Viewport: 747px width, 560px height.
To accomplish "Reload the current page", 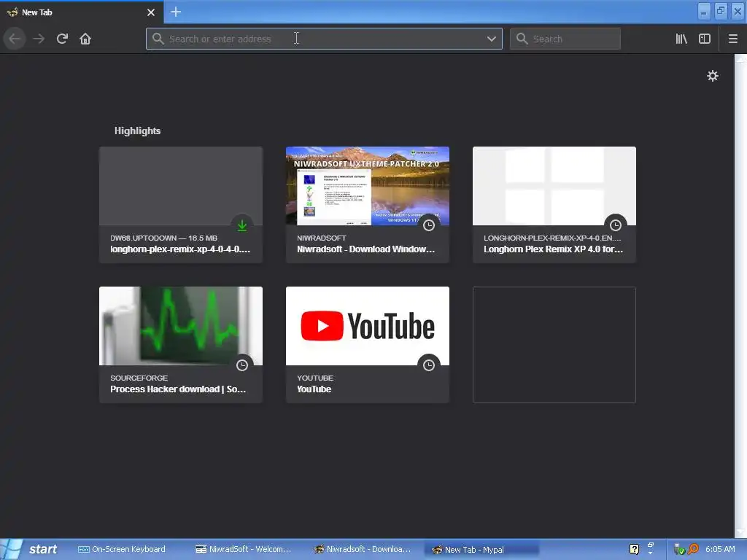I will click(x=62, y=39).
